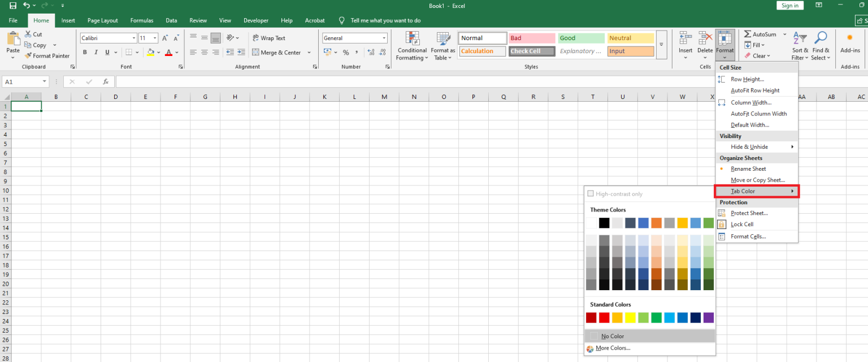Open Format as Table gallery
The width and height of the screenshot is (868, 362).
(442, 46)
